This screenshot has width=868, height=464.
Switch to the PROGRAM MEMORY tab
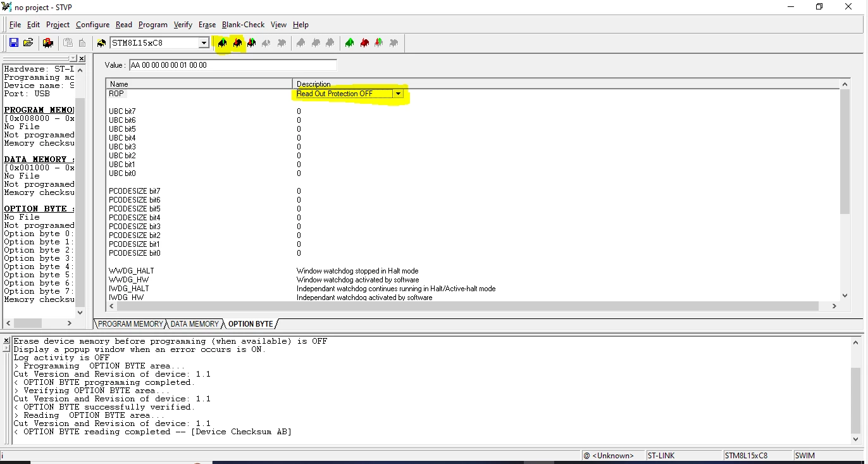point(130,324)
